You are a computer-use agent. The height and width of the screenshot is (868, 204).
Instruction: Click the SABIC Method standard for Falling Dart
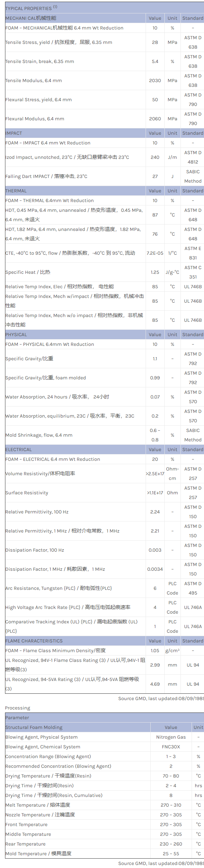[x=193, y=176]
